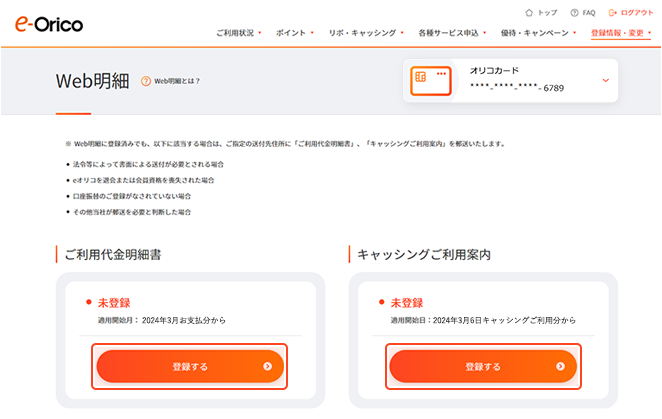662x419 pixels.
Task: Click the logout door icon
Action: click(x=613, y=13)
